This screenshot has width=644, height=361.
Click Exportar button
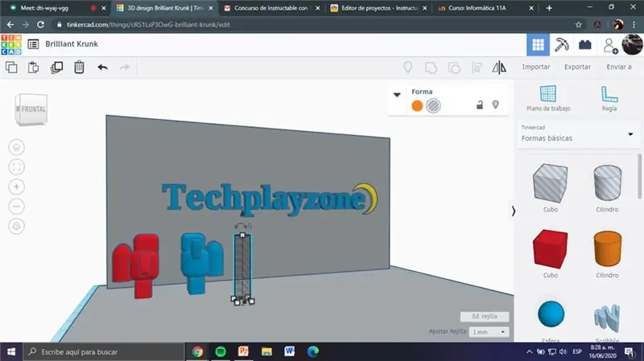pos(577,67)
